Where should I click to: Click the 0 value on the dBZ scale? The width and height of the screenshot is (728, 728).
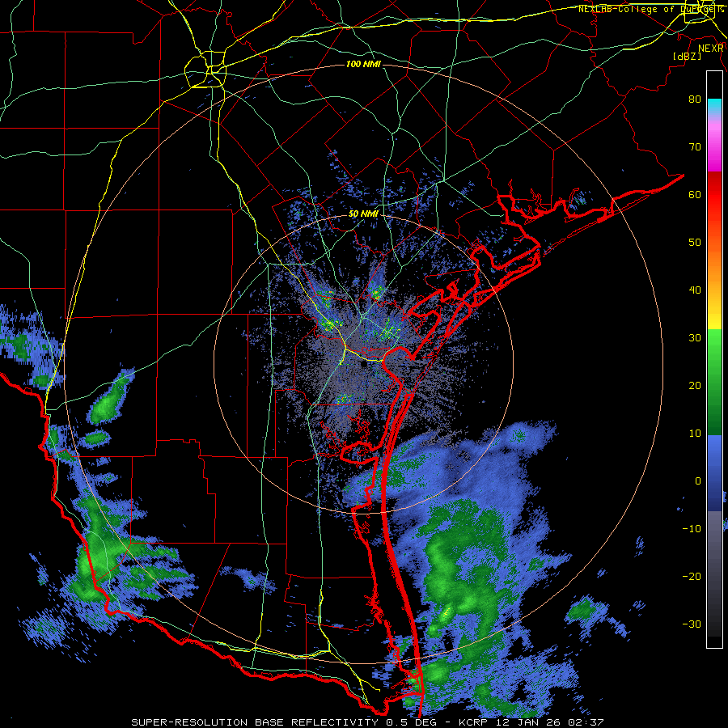click(698, 481)
